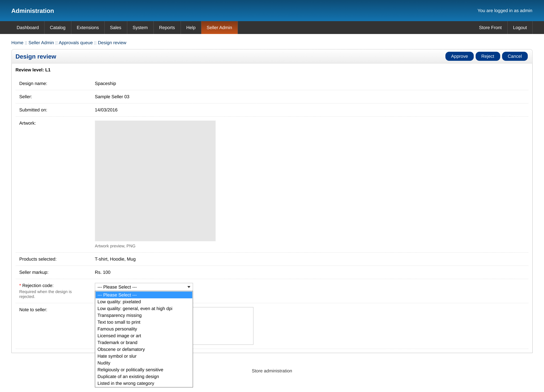Pick 'Religiously or politically sensitive'

point(144,370)
